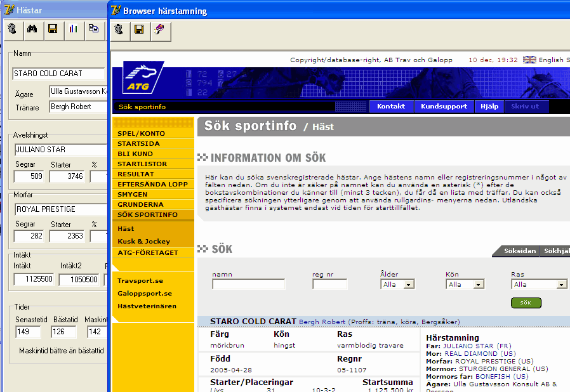
Task: Save with the floppy icon in Browser härstamning
Action: [139, 30]
